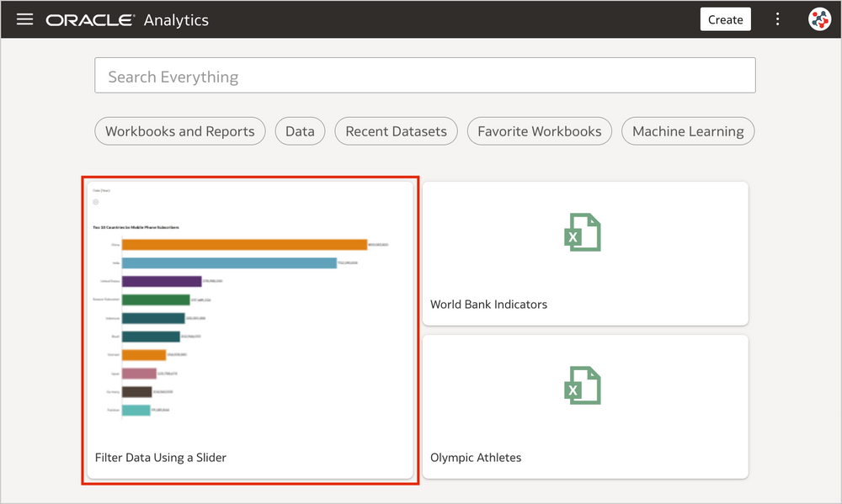Select the Workbooks and Reports filter
This screenshot has width=842, height=504.
(x=179, y=131)
